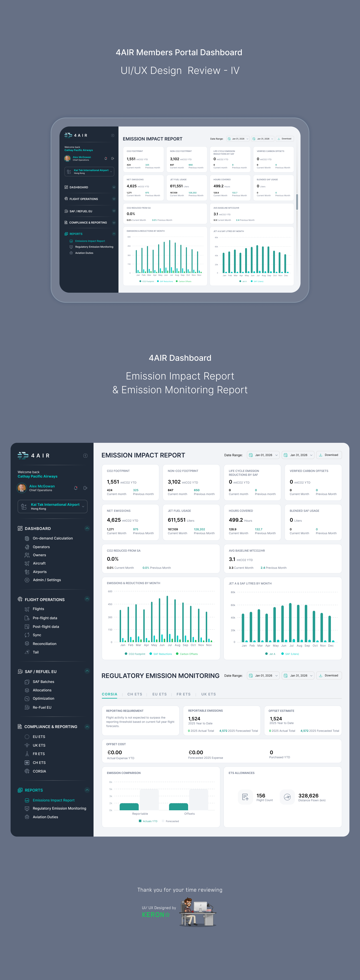Toggle the Actuals YTD legend in Emission Comparison
This screenshot has width=360, height=980.
[150, 821]
